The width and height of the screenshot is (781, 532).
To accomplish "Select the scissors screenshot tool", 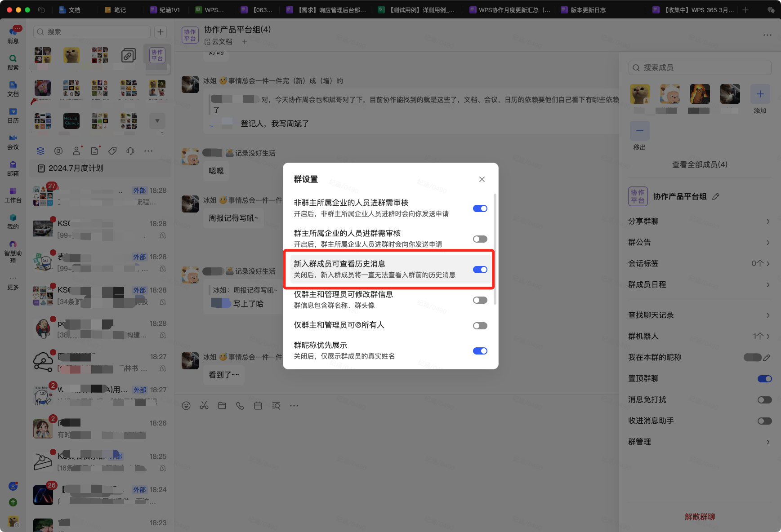I will coord(204,406).
